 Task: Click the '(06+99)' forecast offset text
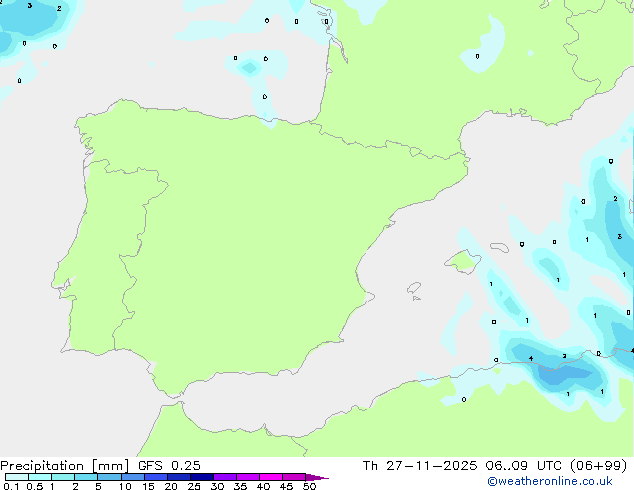(x=598, y=466)
